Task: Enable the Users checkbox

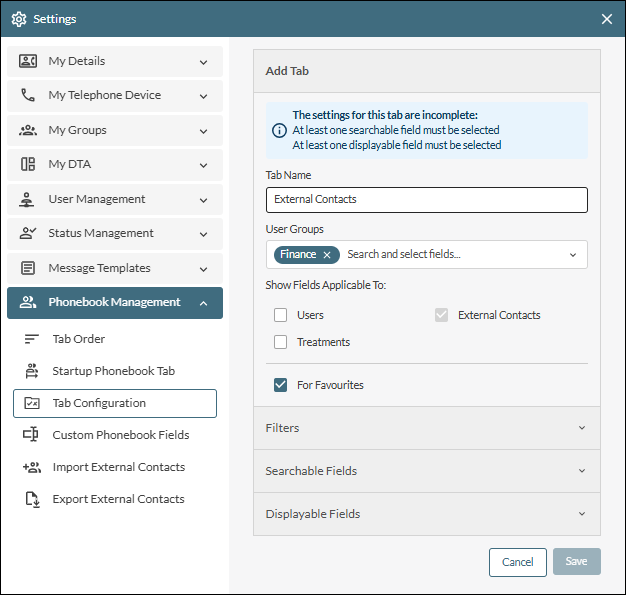Action: pos(281,315)
